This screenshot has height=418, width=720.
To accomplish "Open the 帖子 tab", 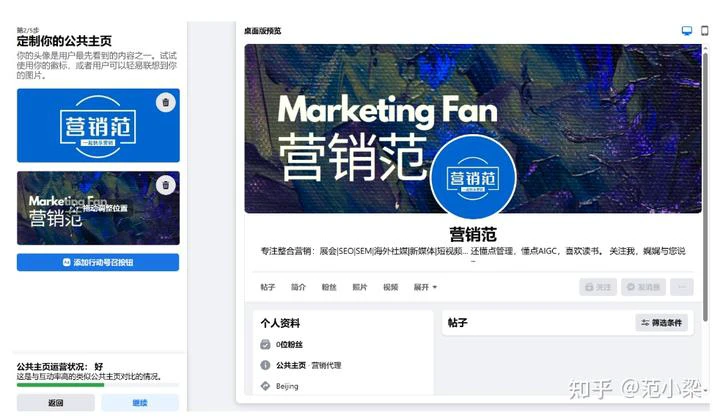I will (268, 287).
